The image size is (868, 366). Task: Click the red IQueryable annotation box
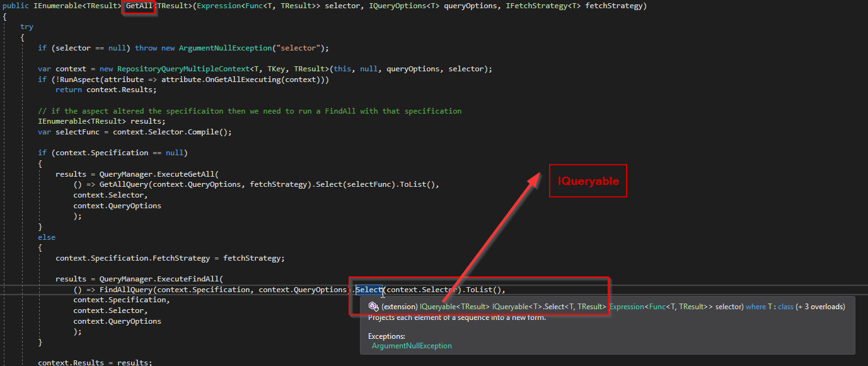(588, 181)
